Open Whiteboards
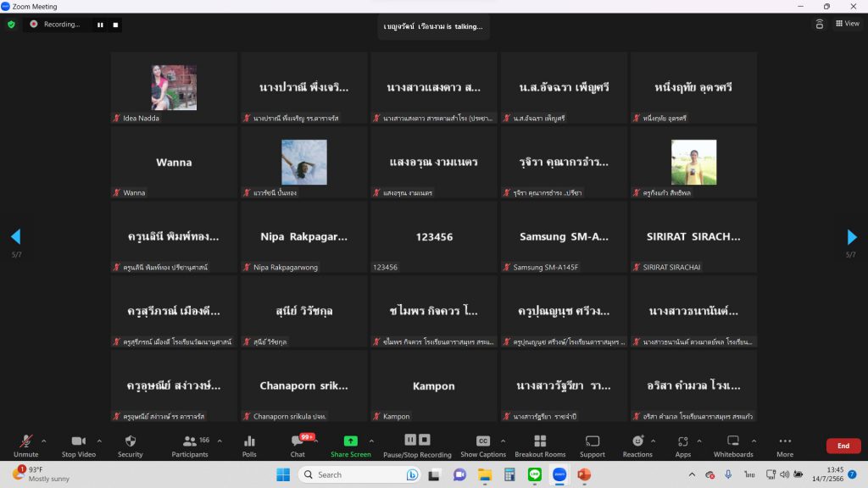Image resolution: width=868 pixels, height=488 pixels. pos(733,446)
